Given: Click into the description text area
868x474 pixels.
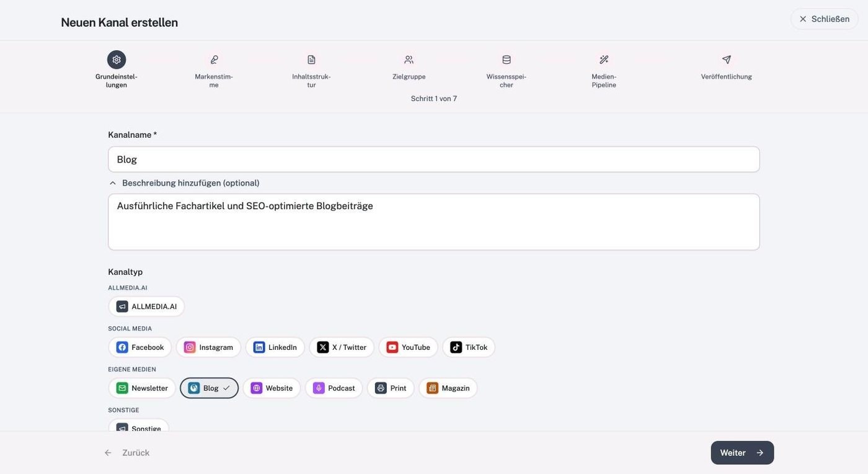Looking at the screenshot, I should pos(434,222).
